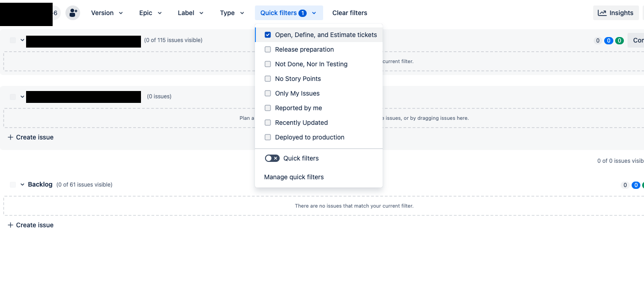Open the Version dropdown

pos(107,13)
